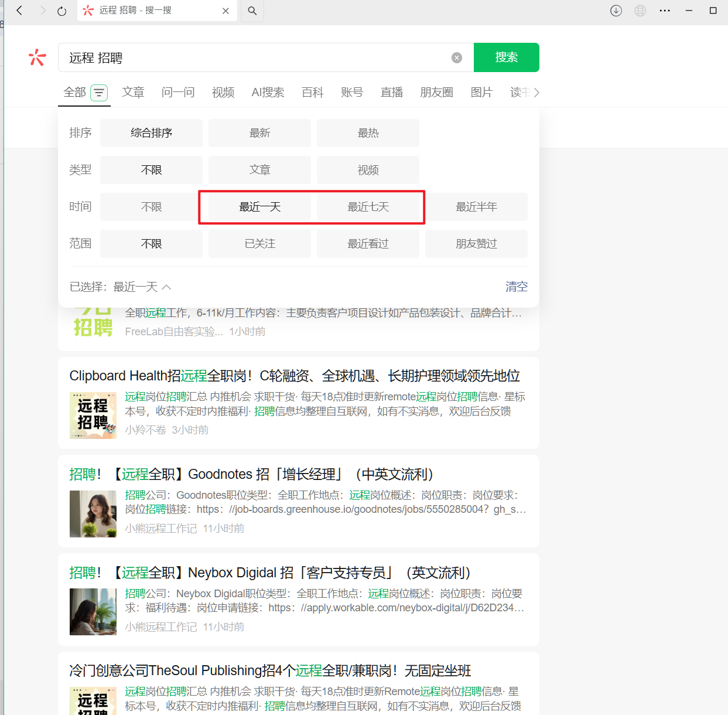Image resolution: width=728 pixels, height=715 pixels.
Task: Click 清空 to reset filters
Action: click(517, 287)
